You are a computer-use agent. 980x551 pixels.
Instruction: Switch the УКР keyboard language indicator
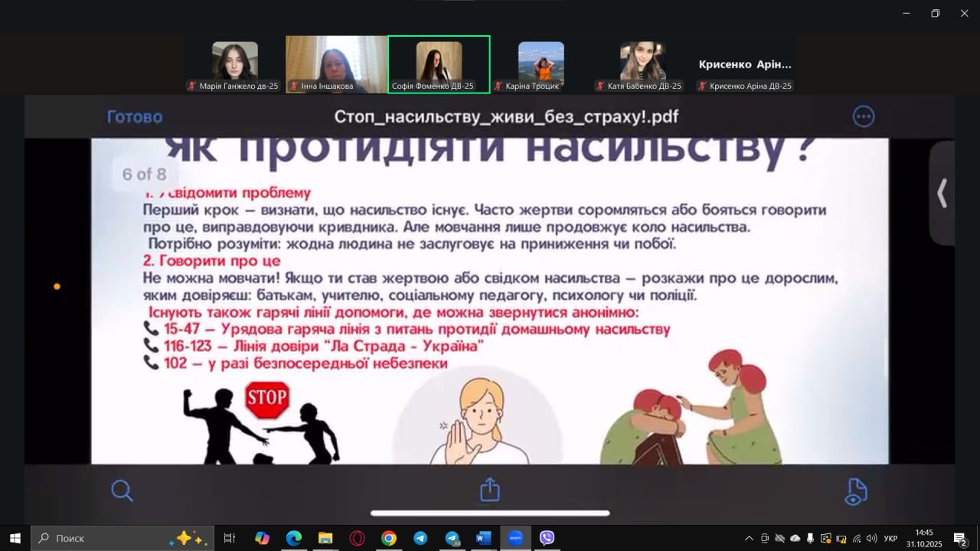(x=890, y=538)
